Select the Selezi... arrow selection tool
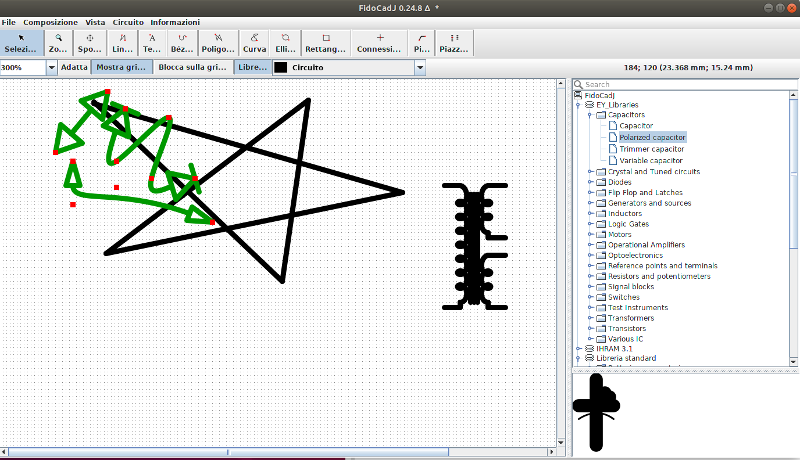This screenshot has width=800, height=460. click(x=21, y=42)
